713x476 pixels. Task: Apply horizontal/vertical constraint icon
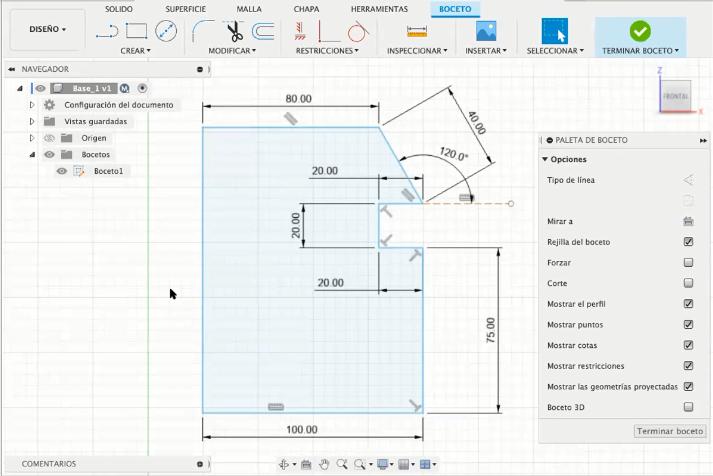pyautogui.click(x=299, y=31)
